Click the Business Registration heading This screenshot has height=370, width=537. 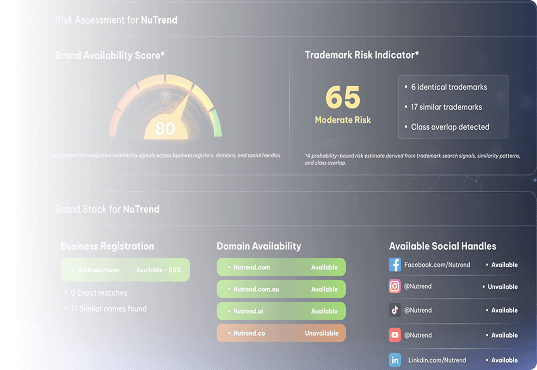(108, 246)
